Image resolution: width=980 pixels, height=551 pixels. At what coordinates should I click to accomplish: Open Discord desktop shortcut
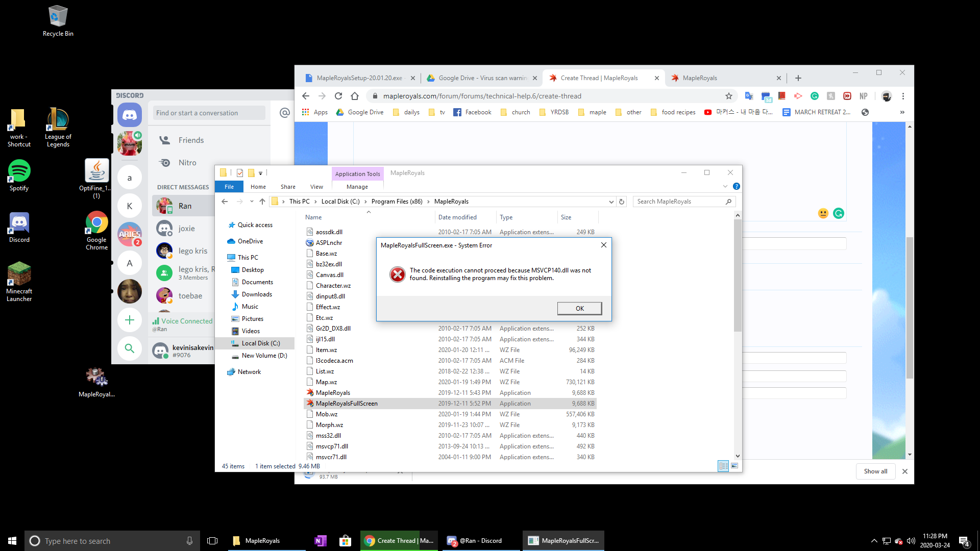point(19,227)
